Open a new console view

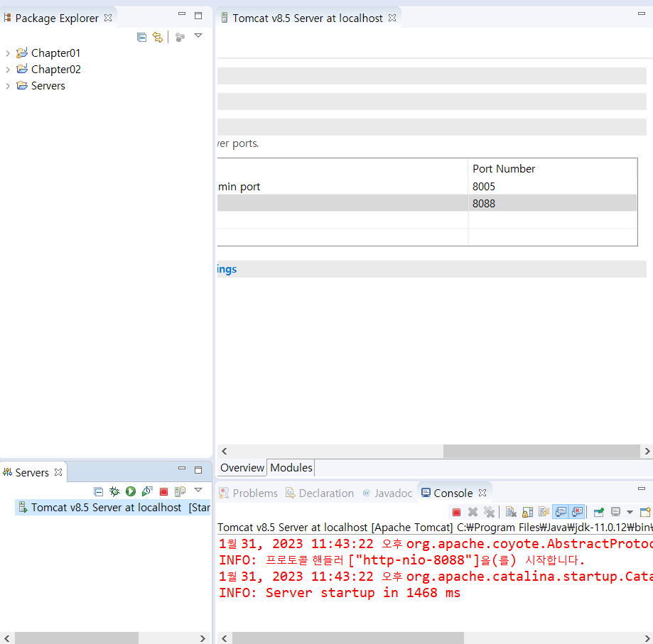pyautogui.click(x=645, y=512)
